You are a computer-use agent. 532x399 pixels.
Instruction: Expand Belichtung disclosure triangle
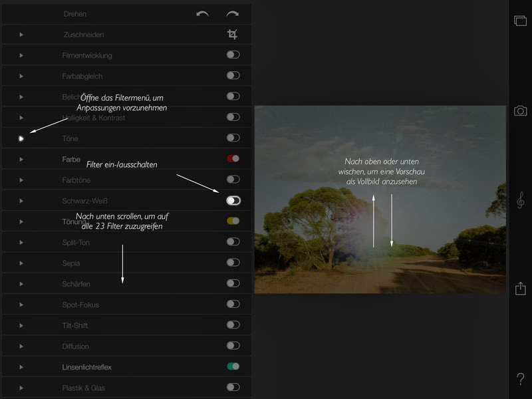click(21, 97)
